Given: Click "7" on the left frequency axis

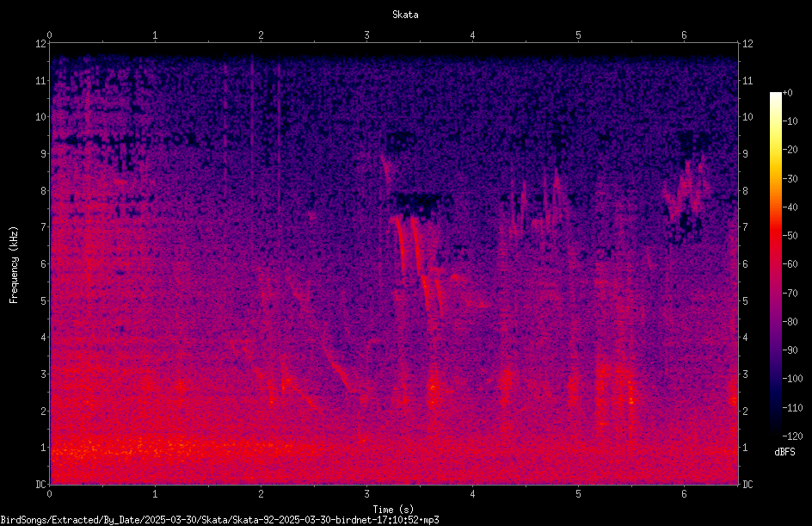Looking at the screenshot, I should pyautogui.click(x=43, y=227).
